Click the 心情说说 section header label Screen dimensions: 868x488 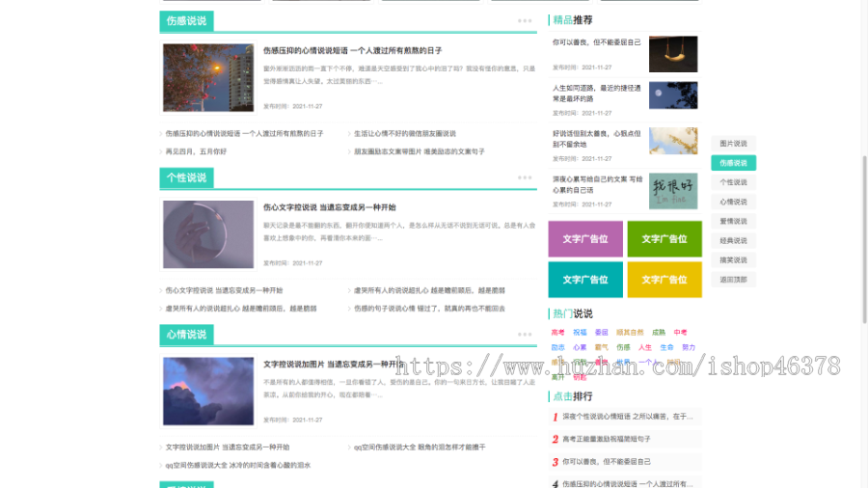tap(186, 335)
